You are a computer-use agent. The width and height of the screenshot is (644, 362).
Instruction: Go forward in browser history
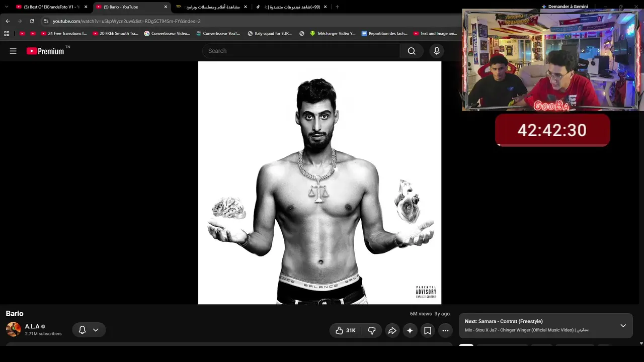pos(20,21)
